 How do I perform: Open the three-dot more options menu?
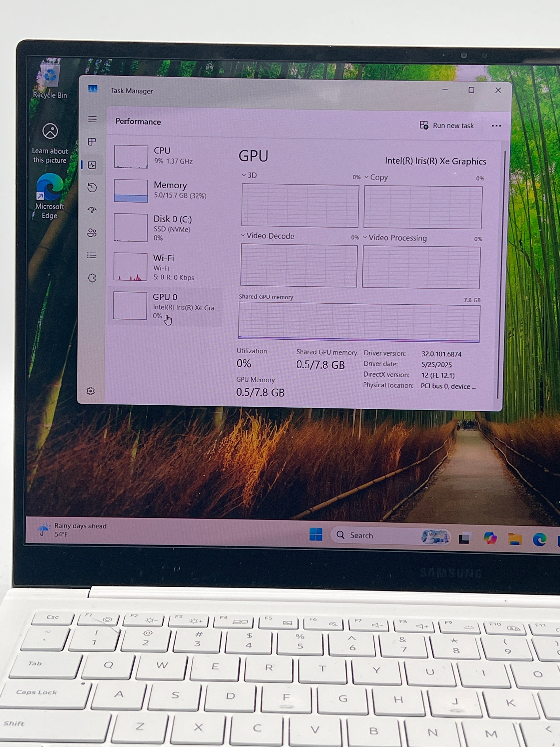[496, 126]
